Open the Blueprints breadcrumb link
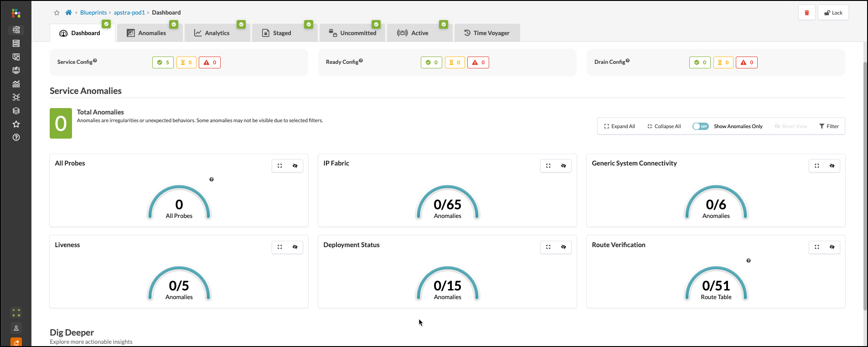This screenshot has width=868, height=347. (93, 13)
